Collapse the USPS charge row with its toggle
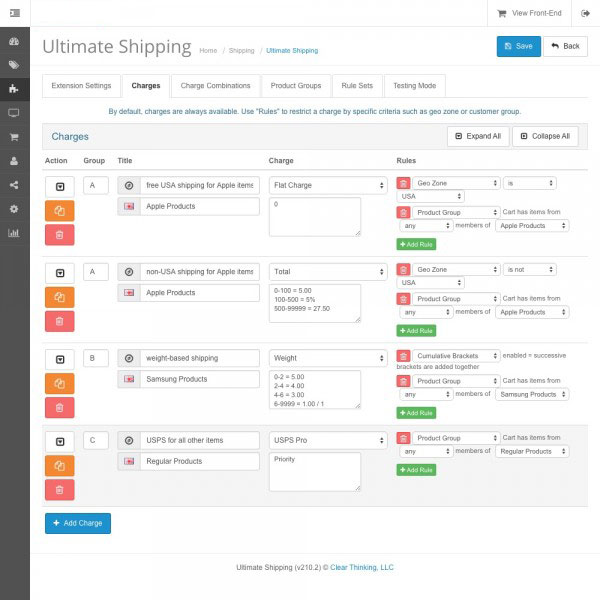Viewport: 600px width, 600px height. (59, 441)
